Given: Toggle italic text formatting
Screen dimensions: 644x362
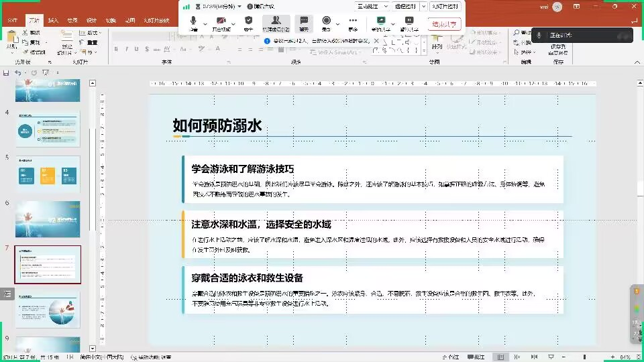Looking at the screenshot, I should pyautogui.click(x=126, y=49).
